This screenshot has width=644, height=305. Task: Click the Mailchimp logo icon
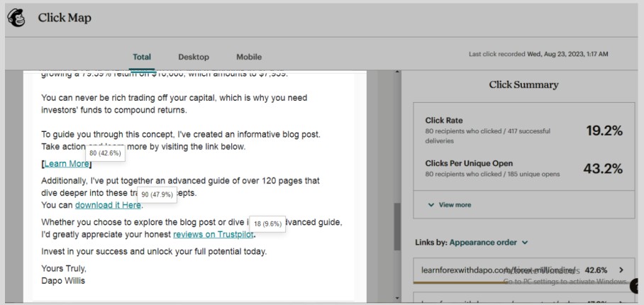coord(16,18)
